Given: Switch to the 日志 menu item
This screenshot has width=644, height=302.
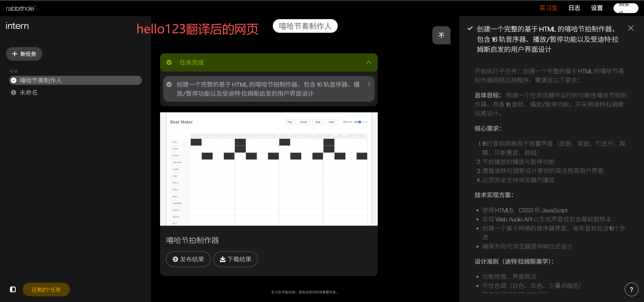Looking at the screenshot, I should [x=574, y=8].
